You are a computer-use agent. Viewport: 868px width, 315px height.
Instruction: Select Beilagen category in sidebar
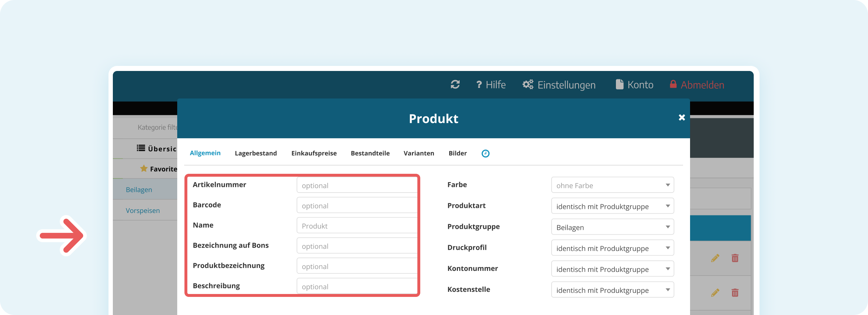[x=145, y=189]
